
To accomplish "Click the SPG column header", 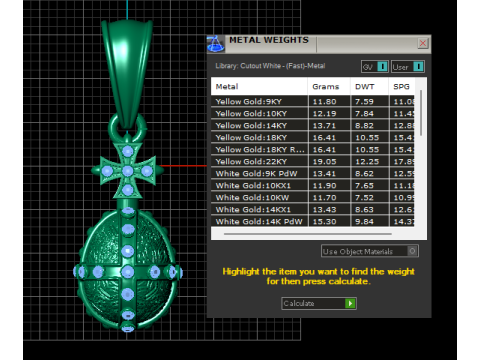I will 402,87.
